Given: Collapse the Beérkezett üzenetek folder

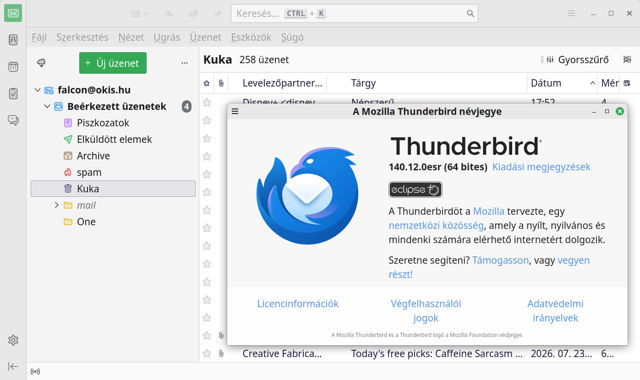Looking at the screenshot, I should pyautogui.click(x=47, y=107).
